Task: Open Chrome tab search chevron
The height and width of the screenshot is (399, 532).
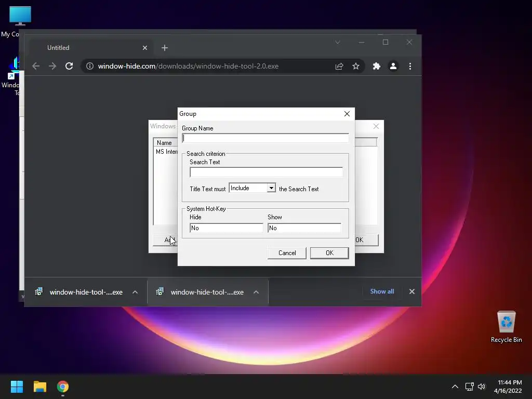Action: [x=338, y=43]
